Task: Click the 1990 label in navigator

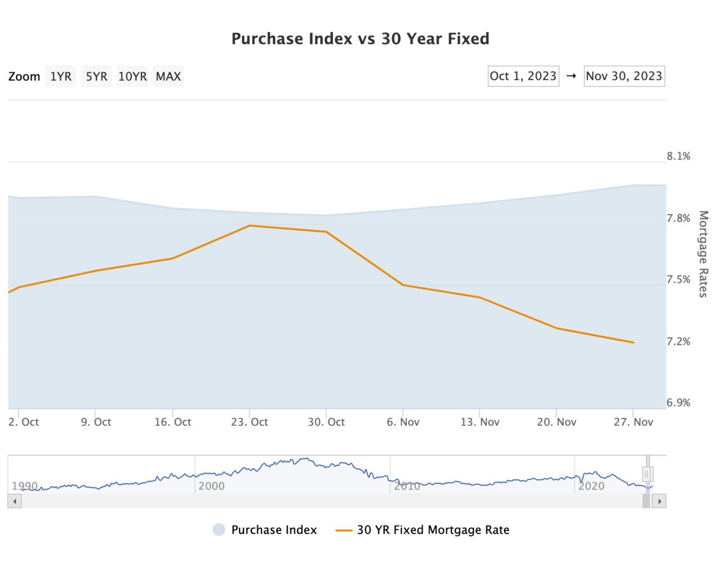Action: (x=25, y=486)
